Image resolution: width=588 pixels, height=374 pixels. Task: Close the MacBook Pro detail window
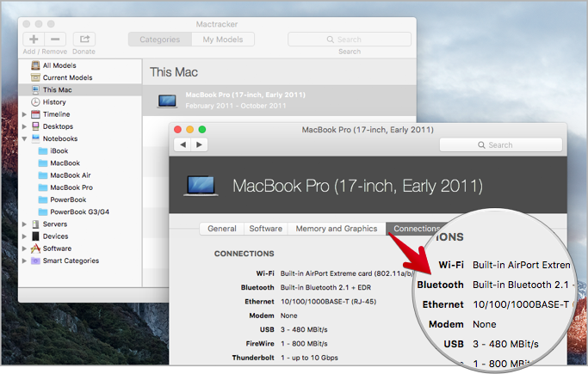(177, 130)
